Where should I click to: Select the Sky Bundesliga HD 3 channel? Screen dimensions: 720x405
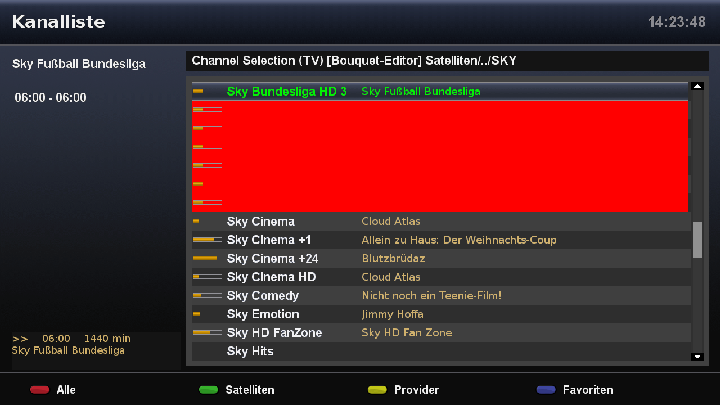coord(286,92)
